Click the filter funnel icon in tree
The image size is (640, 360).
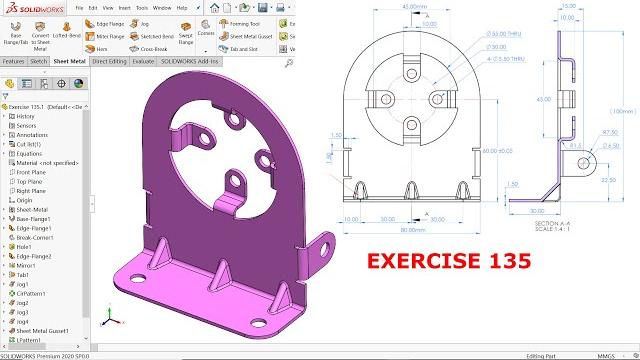[5, 96]
